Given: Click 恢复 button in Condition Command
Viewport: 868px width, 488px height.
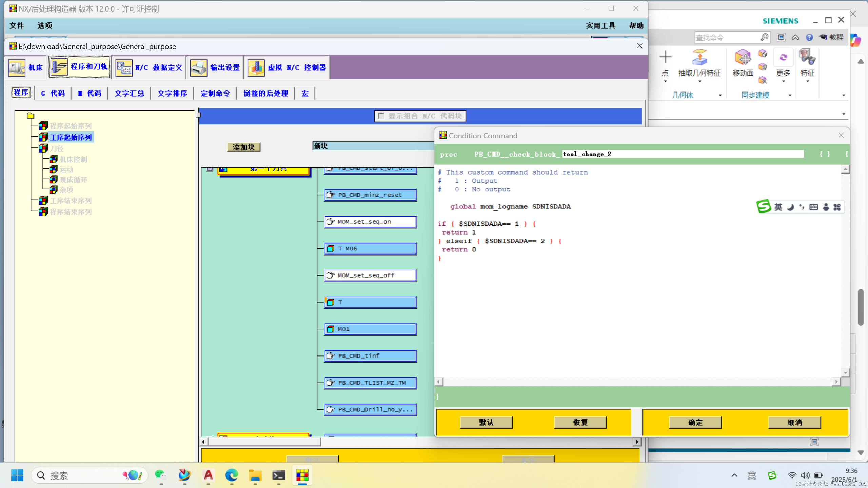Looking at the screenshot, I should 580,422.
